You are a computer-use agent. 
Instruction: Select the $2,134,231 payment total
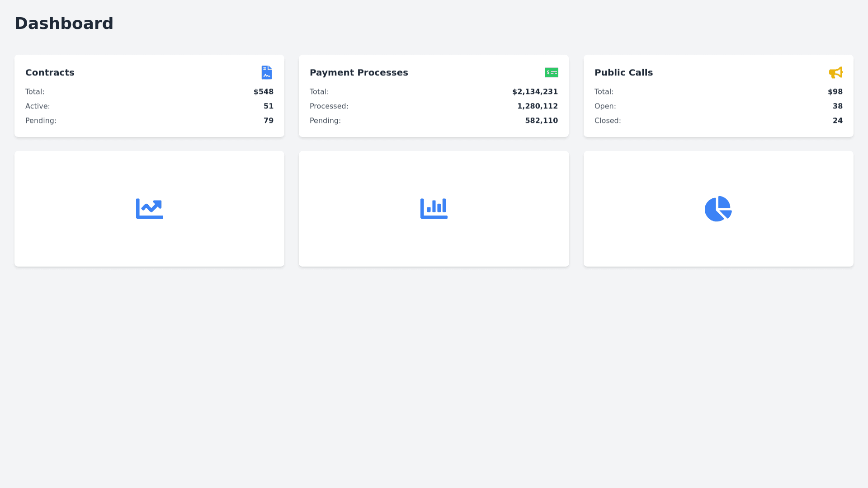tap(535, 92)
